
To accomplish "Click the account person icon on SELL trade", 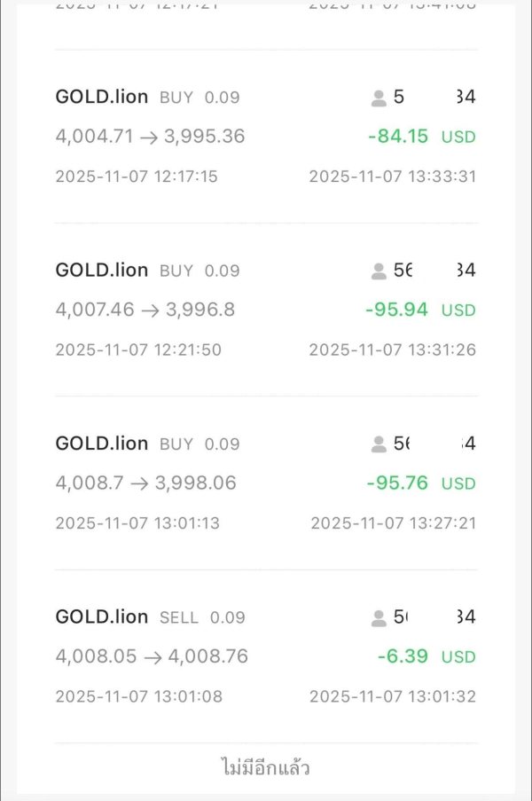I will [x=379, y=617].
